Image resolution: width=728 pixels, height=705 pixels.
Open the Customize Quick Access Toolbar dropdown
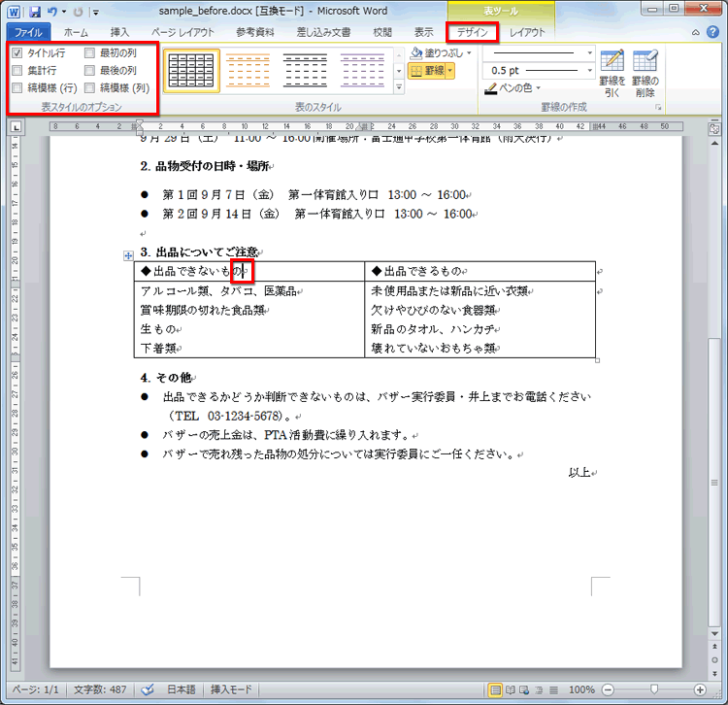(x=96, y=13)
